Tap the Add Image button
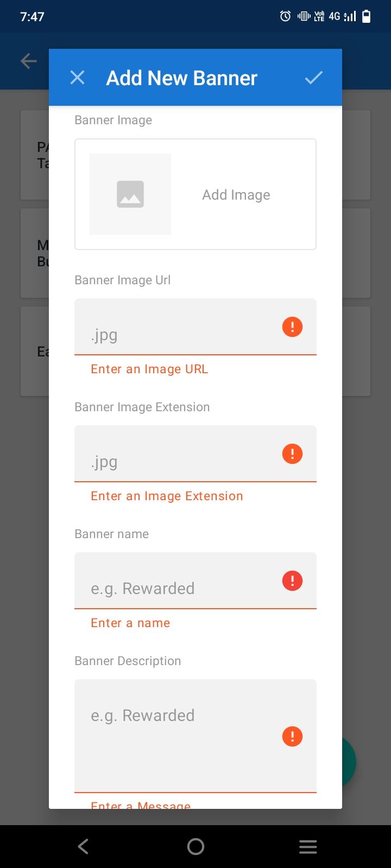The image size is (391, 868). coord(236,195)
